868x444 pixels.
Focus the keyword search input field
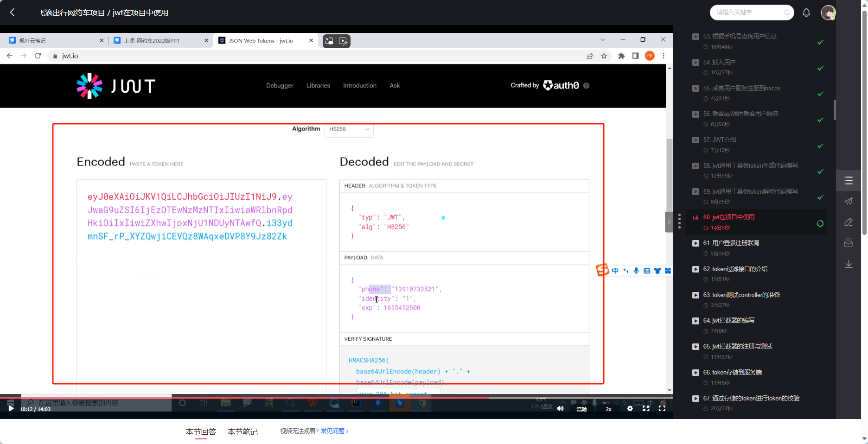click(x=748, y=13)
